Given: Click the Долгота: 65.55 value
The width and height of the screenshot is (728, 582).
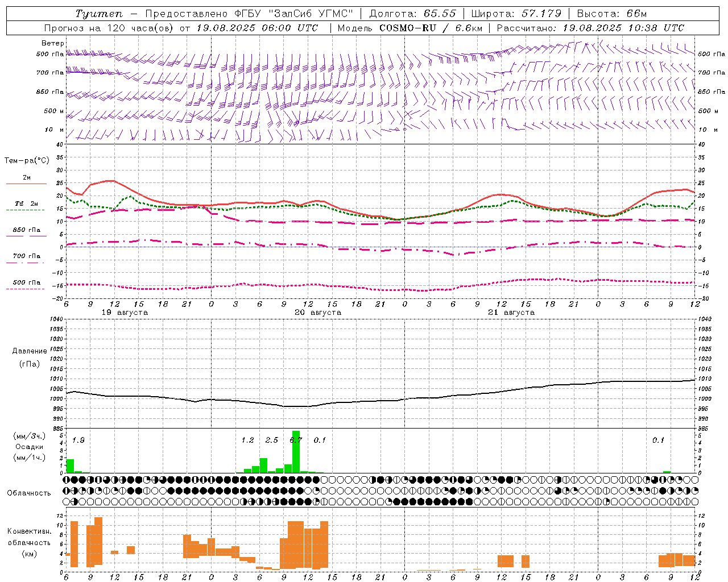Looking at the screenshot, I should click(x=412, y=14).
